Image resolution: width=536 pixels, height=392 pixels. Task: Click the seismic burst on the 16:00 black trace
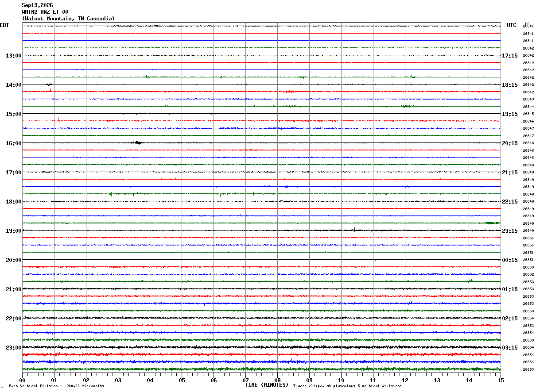pos(137,142)
